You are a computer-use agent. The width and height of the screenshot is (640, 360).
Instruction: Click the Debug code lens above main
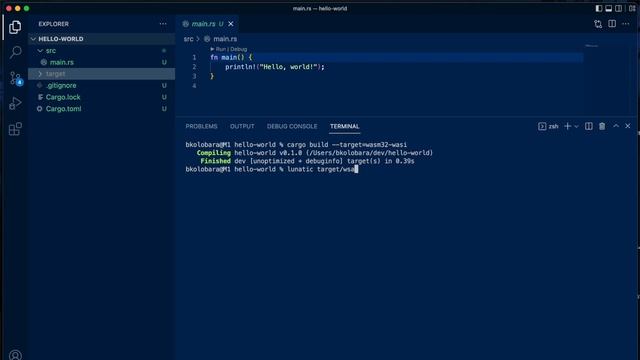(239, 49)
